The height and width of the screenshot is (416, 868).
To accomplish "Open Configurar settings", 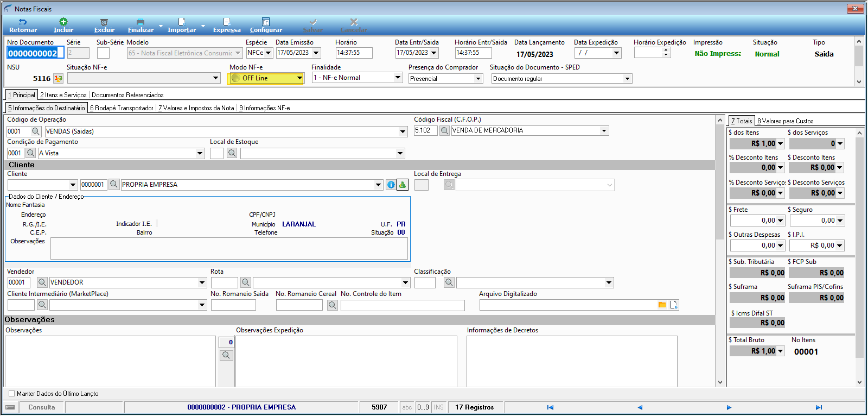I will (266, 26).
